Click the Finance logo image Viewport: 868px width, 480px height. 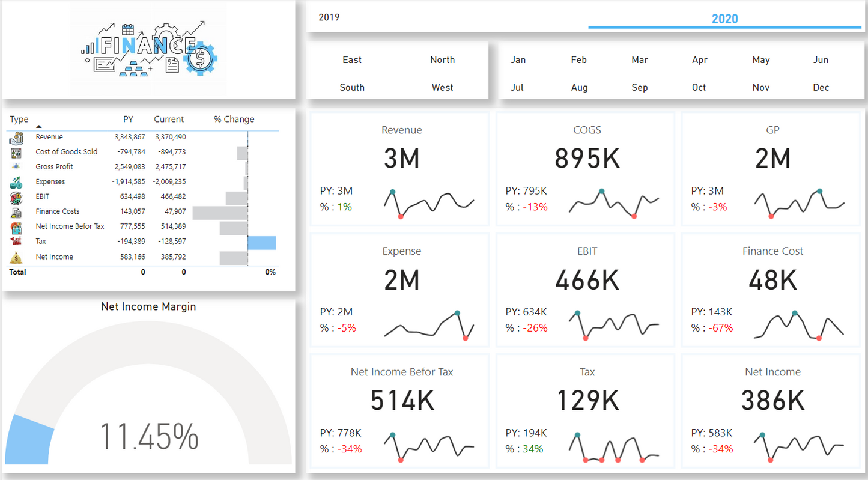(149, 49)
